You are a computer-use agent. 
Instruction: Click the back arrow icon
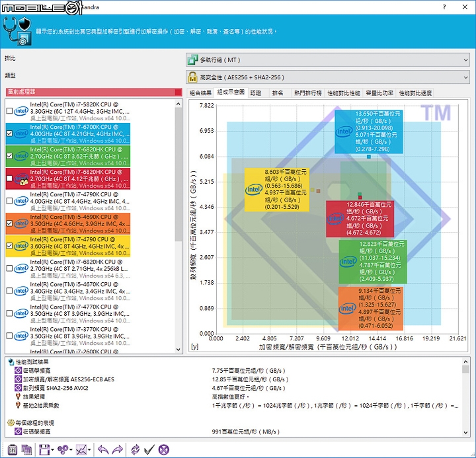pos(103,449)
